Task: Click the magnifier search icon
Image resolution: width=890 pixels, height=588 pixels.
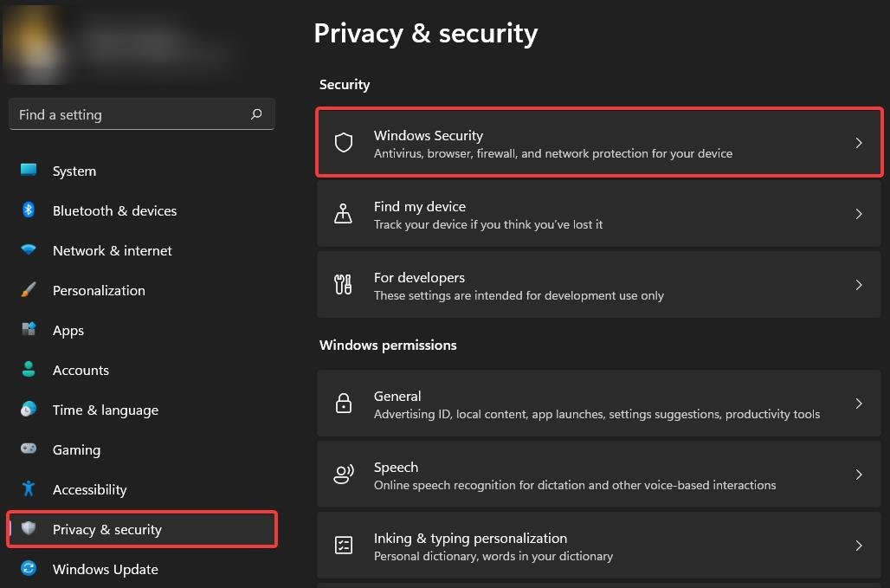Action: coord(256,114)
